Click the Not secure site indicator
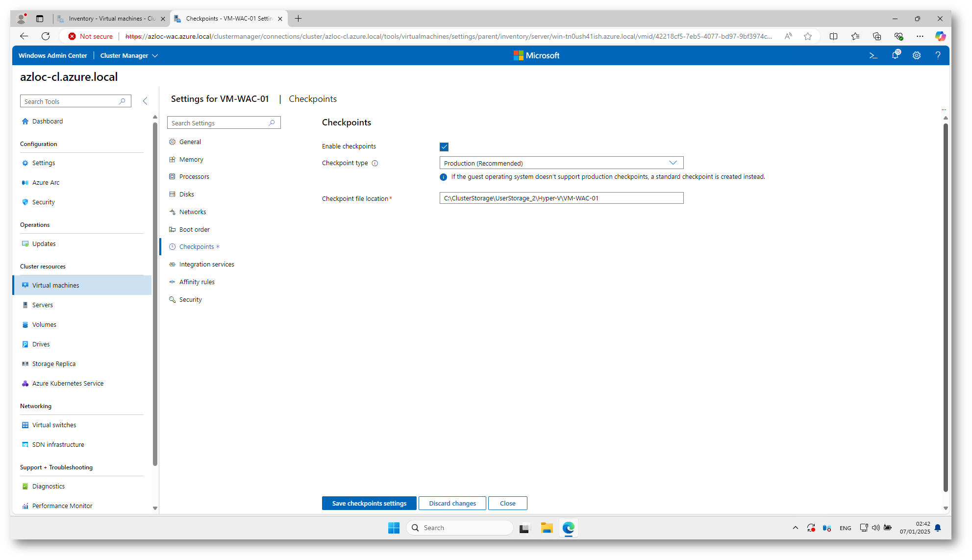This screenshot has height=560, width=972. [x=91, y=36]
